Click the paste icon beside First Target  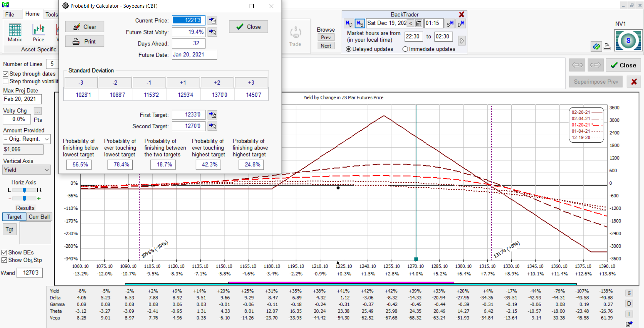(212, 115)
